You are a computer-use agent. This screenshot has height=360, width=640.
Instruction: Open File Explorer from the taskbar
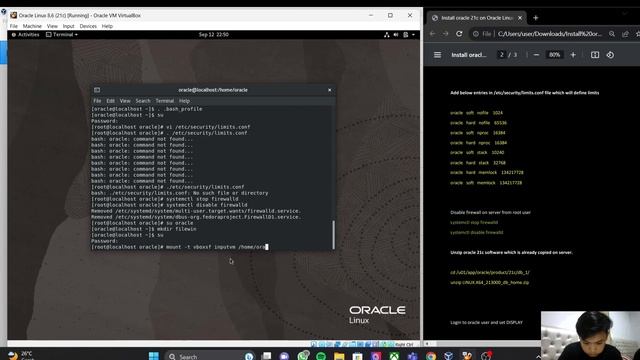click(x=339, y=356)
